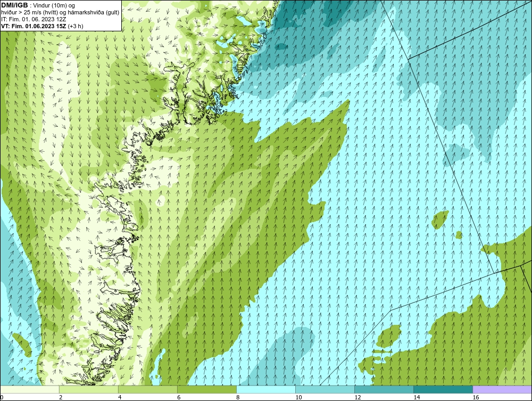This screenshot has width=532, height=401.
Task: Click the 12–14 m/s darker teal legend swatch
Action: 384,389
